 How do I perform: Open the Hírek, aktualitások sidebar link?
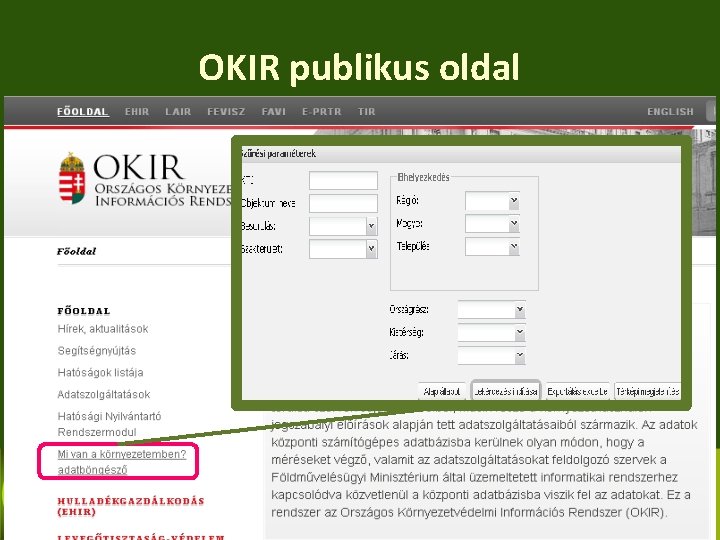click(103, 329)
